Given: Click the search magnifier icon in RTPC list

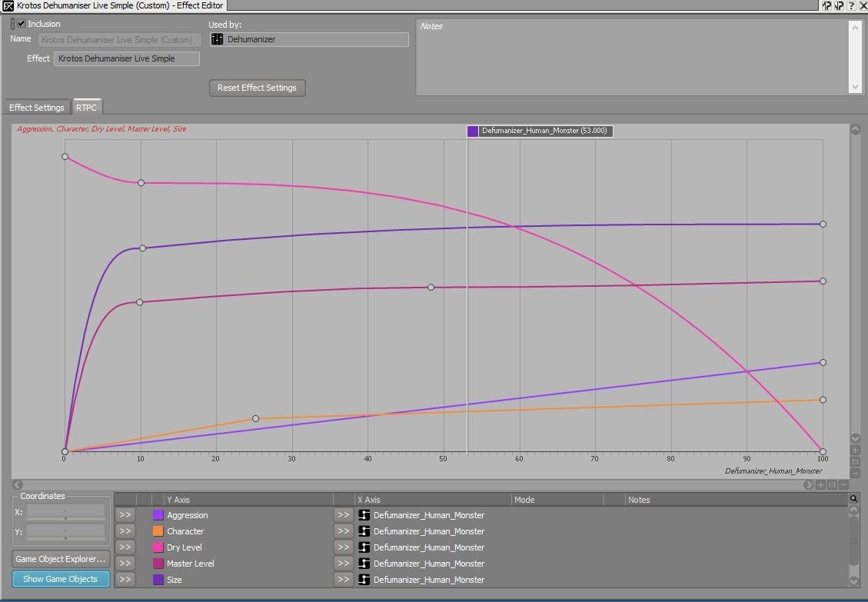Looking at the screenshot, I should tap(853, 499).
